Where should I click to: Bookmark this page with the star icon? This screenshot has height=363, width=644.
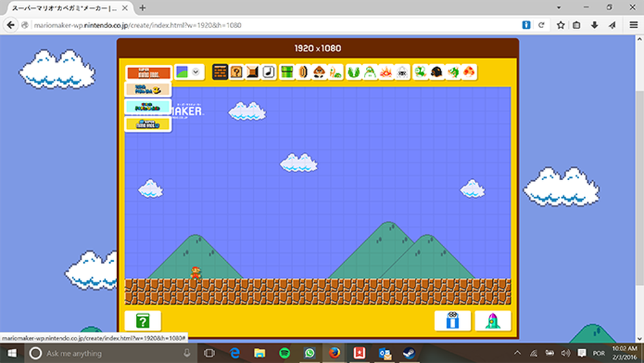click(x=561, y=25)
